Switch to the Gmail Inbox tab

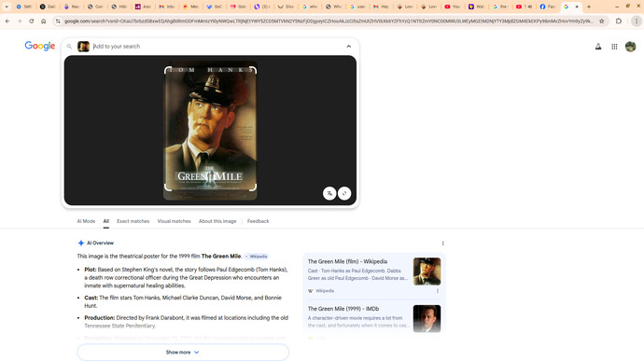tap(167, 7)
